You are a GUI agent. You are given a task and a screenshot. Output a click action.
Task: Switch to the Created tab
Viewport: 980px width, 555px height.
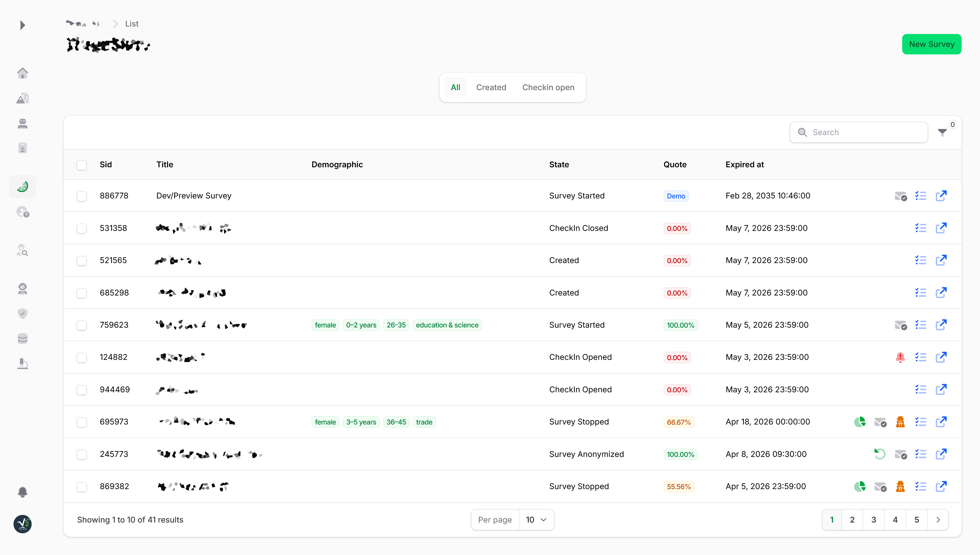point(491,87)
